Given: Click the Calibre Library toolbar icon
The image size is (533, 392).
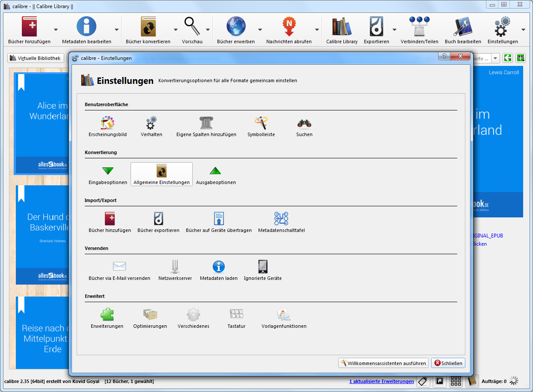Looking at the screenshot, I should [342, 30].
